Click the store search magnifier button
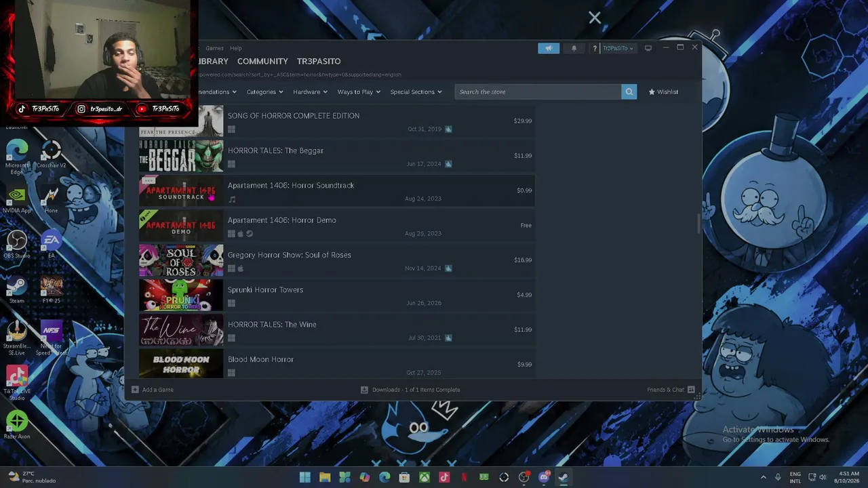 point(629,91)
